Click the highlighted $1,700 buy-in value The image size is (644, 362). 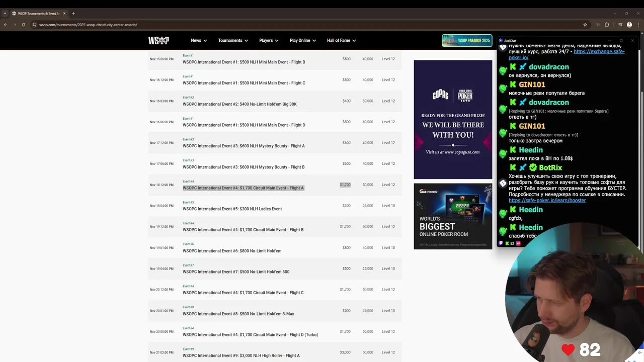345,185
